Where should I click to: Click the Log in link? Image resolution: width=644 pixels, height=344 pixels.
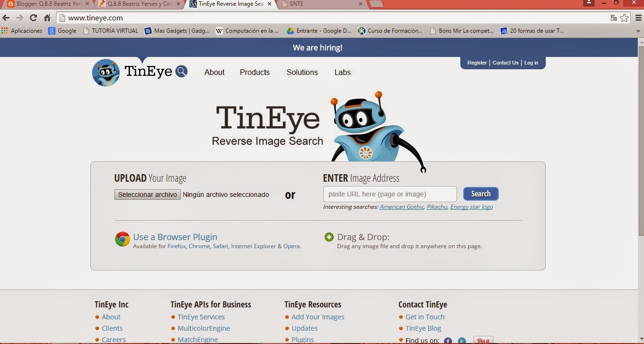[531, 63]
